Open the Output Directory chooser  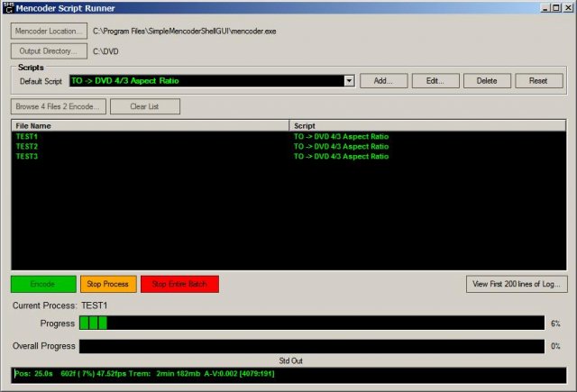click(x=49, y=51)
